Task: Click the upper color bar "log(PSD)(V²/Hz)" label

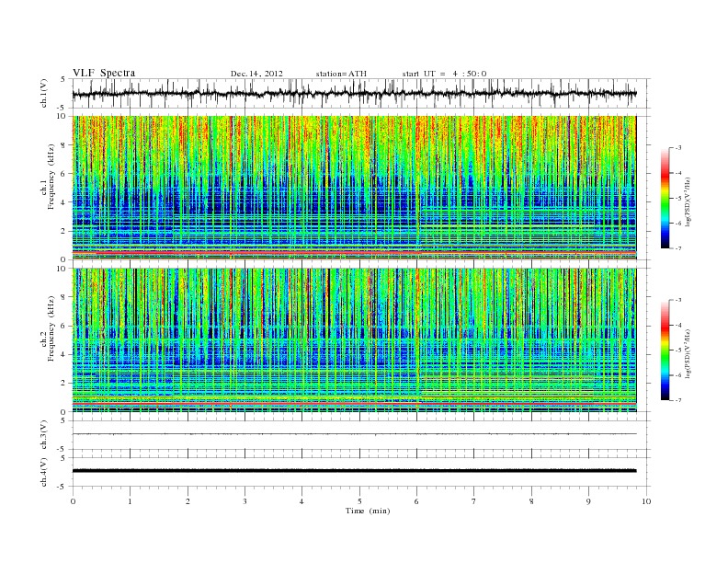Action: [688, 201]
